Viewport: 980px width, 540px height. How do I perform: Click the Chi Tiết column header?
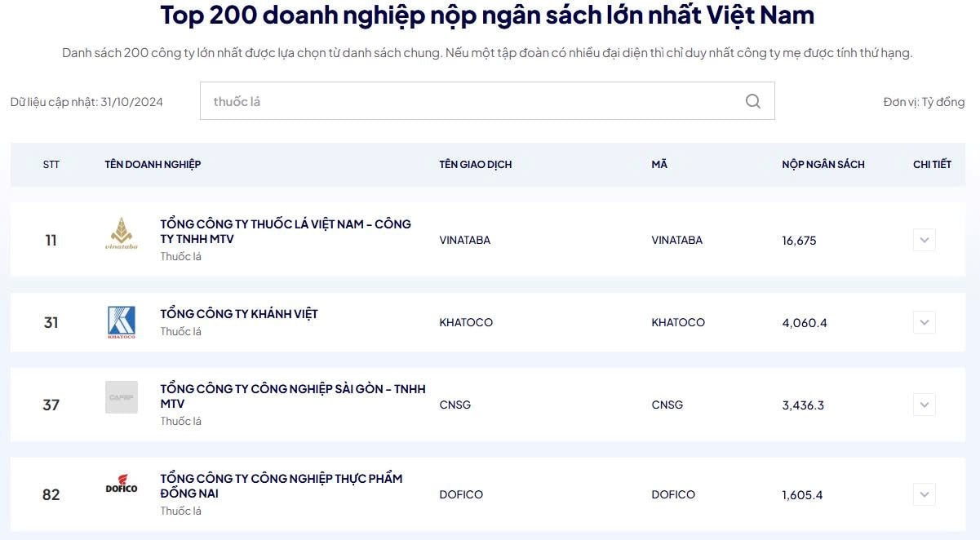click(932, 165)
